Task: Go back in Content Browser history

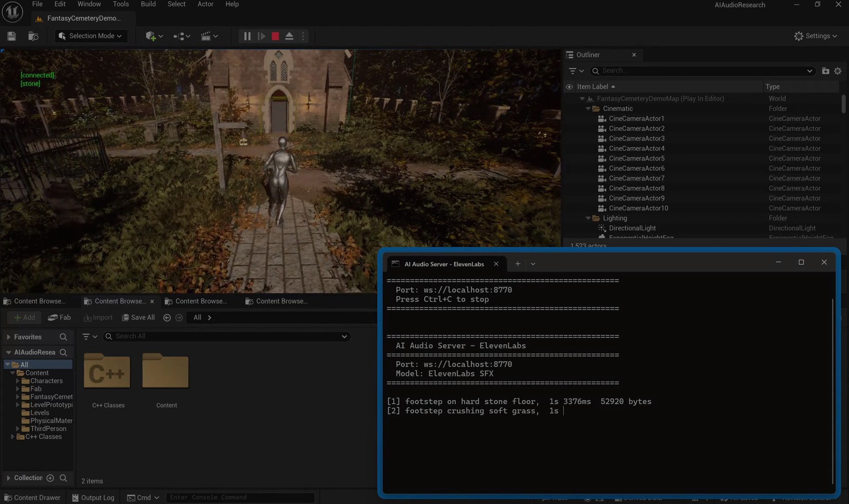Action: click(167, 317)
